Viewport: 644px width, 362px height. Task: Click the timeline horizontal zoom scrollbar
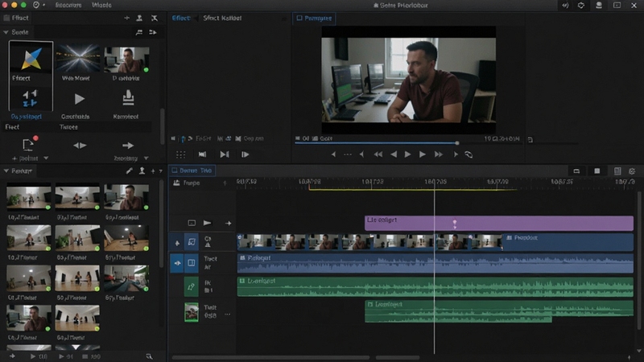coord(270,357)
